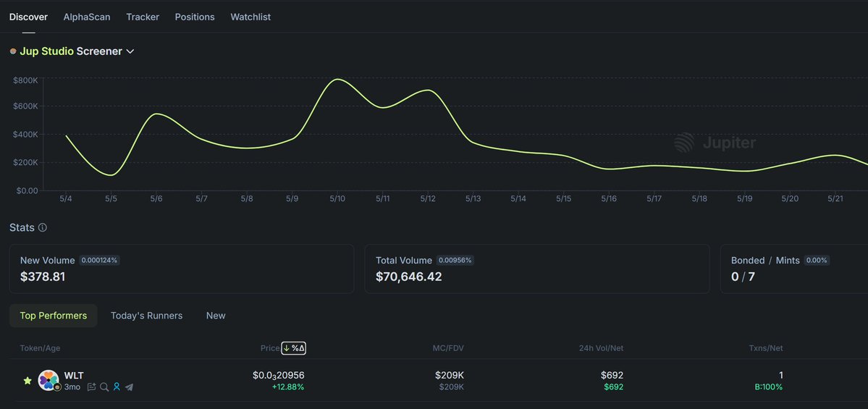This screenshot has height=409, width=868.
Task: Expand the Jup Studio Screener dropdown
Action: coord(130,51)
